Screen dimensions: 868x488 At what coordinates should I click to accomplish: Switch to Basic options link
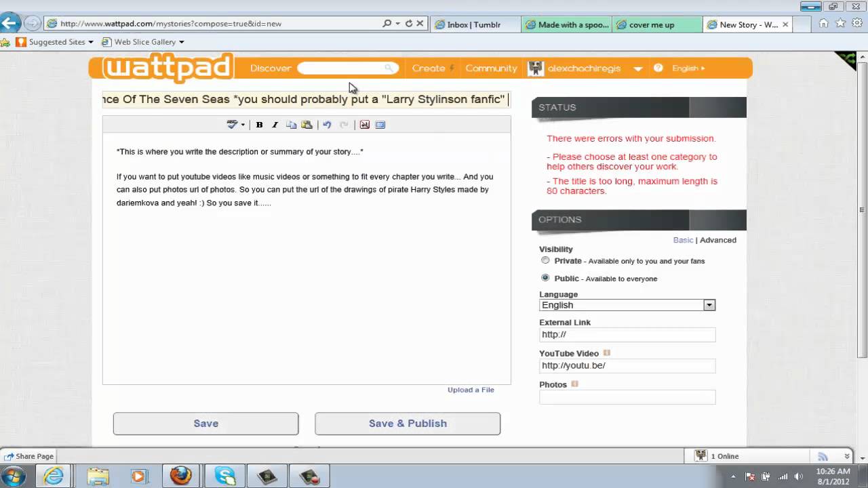pos(683,240)
